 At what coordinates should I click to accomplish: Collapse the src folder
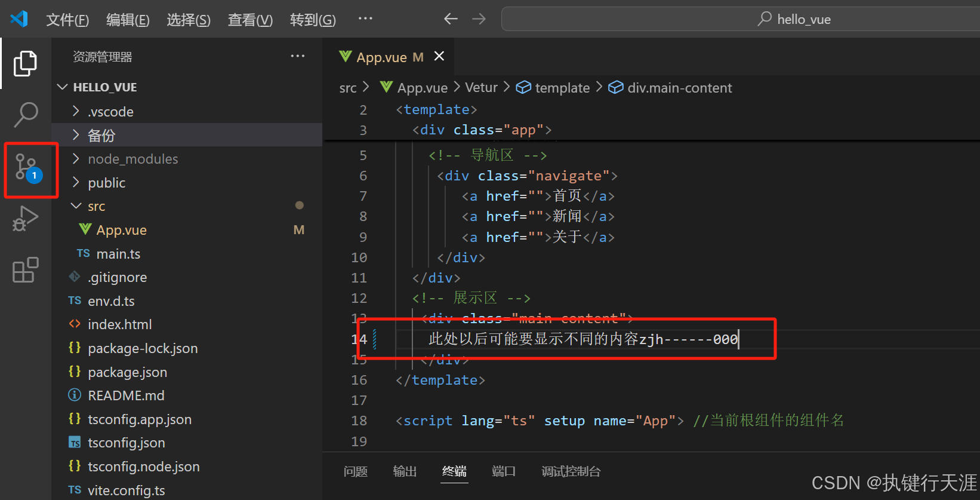coord(187,206)
